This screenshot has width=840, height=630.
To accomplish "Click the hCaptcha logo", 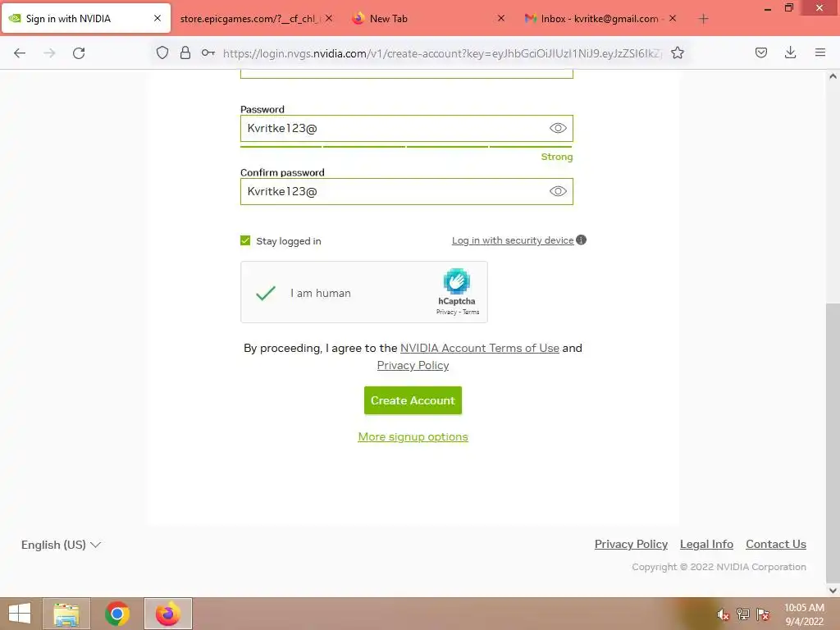I will (x=456, y=281).
